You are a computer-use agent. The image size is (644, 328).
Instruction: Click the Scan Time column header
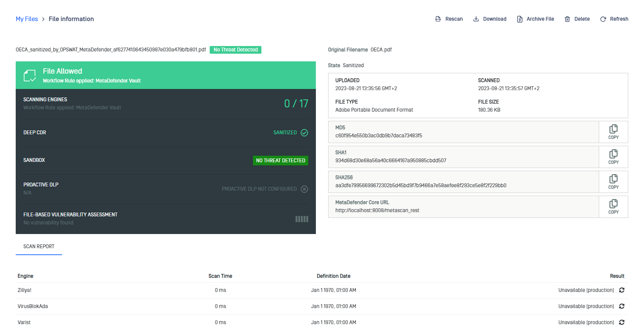[x=220, y=276]
